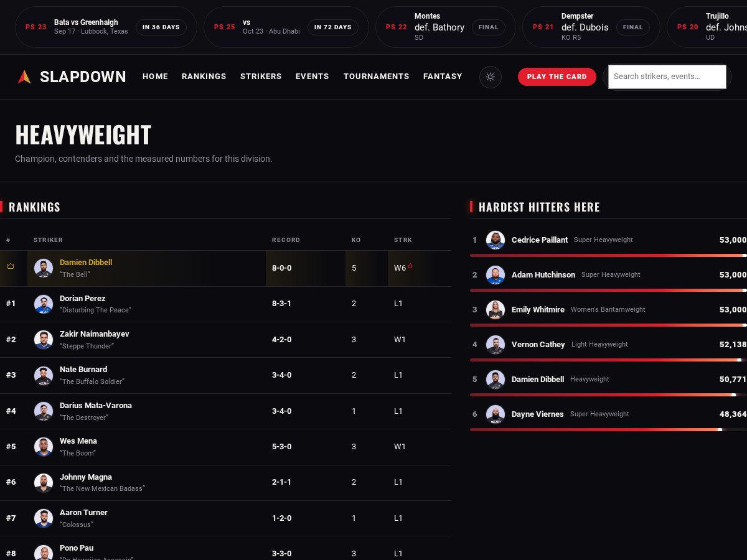Click the champion crown icon beside Damien Dibbell

11,266
